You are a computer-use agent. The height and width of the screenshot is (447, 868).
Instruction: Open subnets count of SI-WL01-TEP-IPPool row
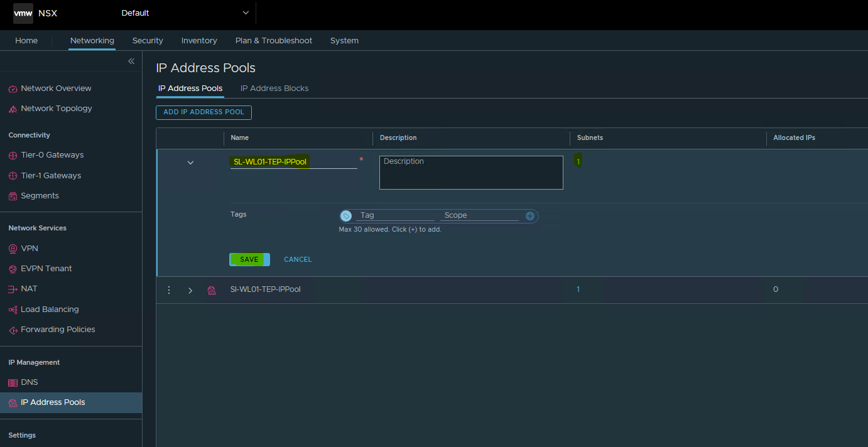(578, 289)
